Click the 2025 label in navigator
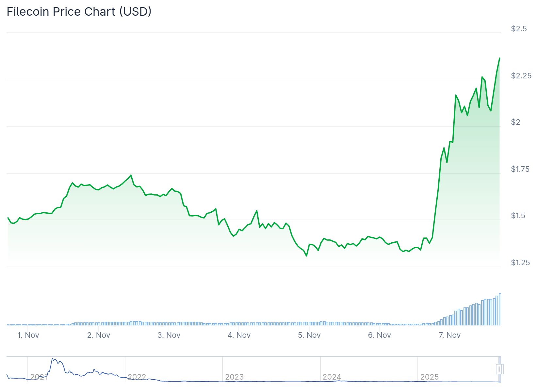This screenshot has height=392, width=537. tap(429, 377)
